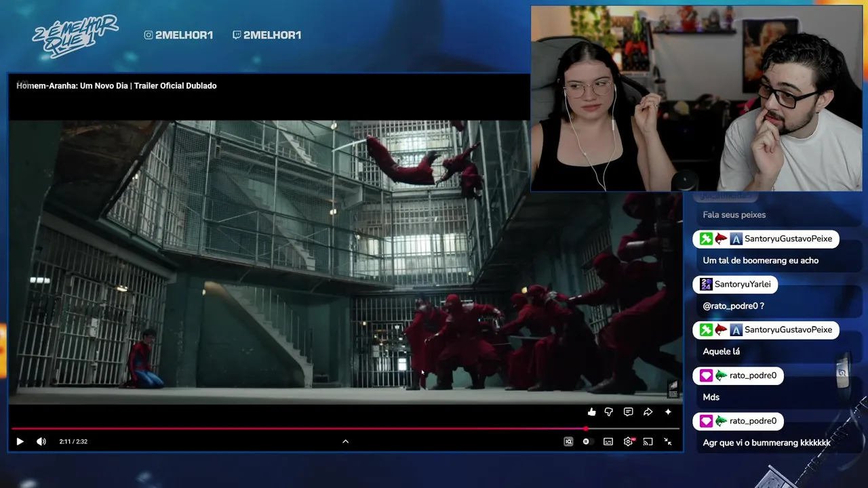Screen dimensions: 868x488
Task: Click the Twitch logo icon in header
Action: coord(237,35)
